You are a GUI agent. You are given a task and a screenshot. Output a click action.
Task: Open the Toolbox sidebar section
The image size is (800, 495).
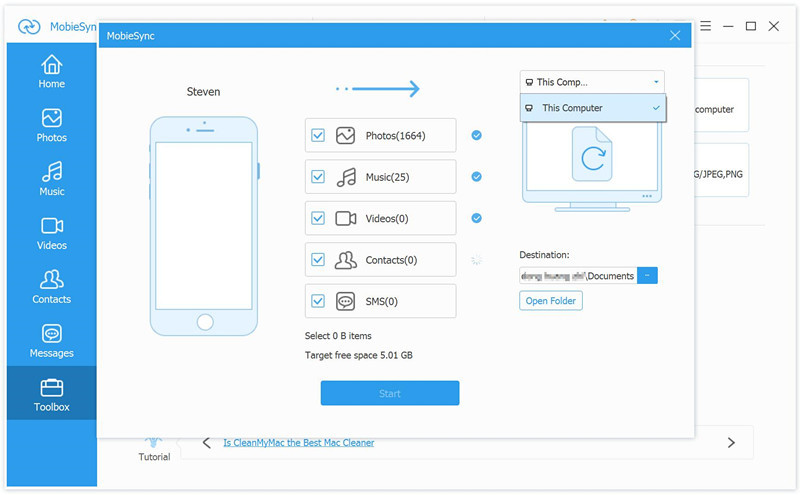[52, 394]
